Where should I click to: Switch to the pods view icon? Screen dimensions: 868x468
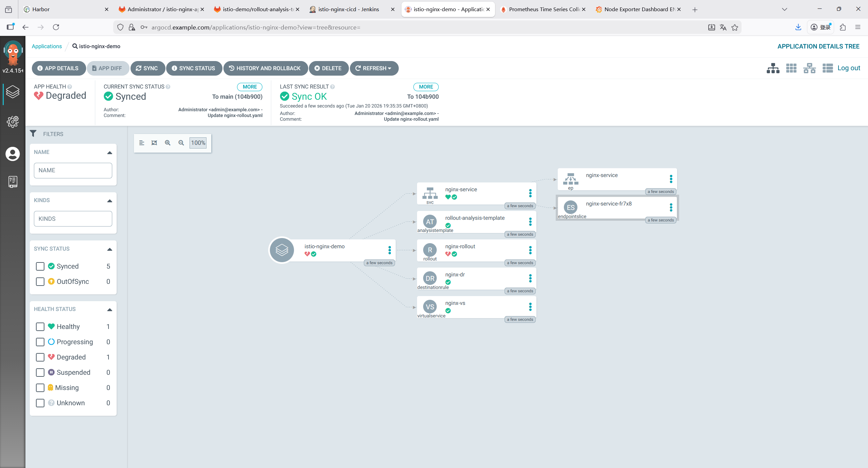point(791,68)
